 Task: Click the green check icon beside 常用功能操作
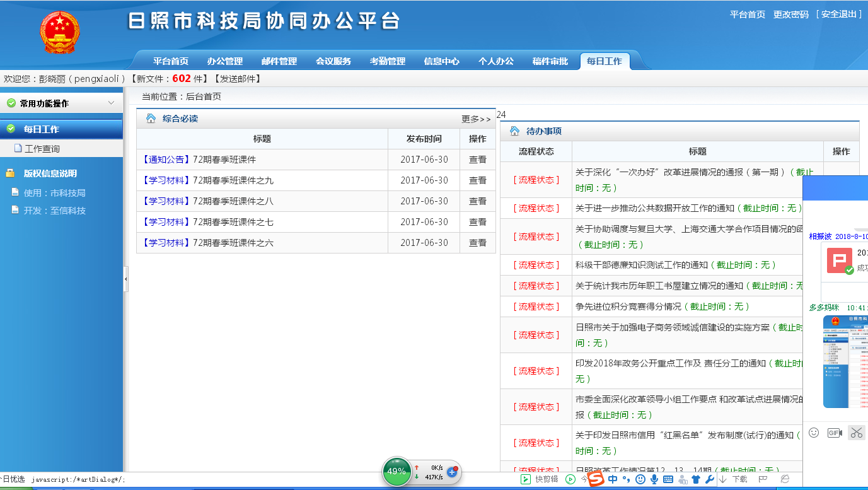(x=11, y=103)
